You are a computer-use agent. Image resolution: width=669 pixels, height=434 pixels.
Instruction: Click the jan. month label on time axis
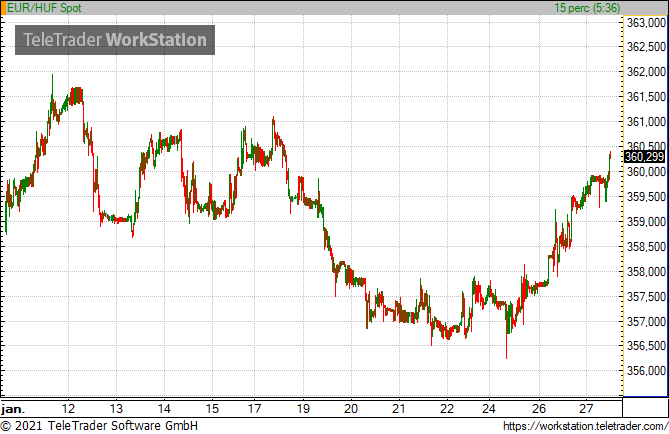point(13,409)
